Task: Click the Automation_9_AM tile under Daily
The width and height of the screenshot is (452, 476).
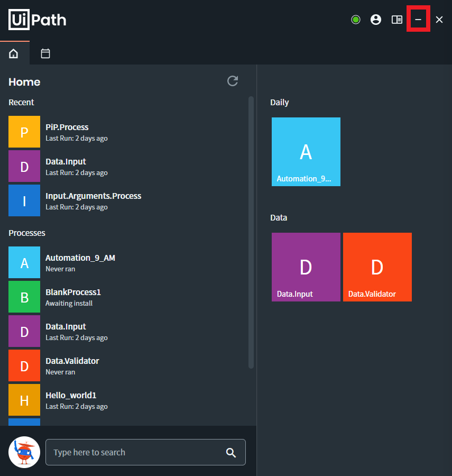Action: 306,152
